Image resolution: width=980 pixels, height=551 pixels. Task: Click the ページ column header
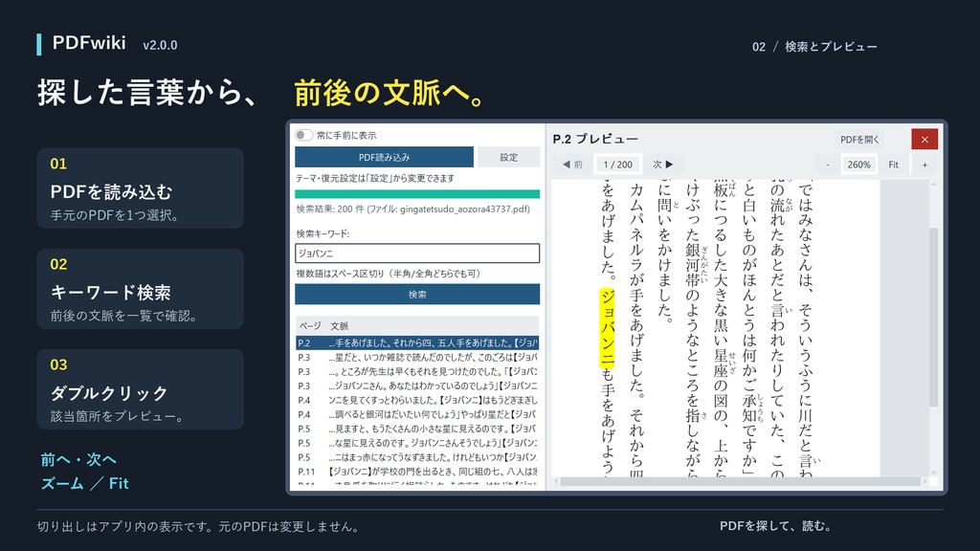[309, 325]
